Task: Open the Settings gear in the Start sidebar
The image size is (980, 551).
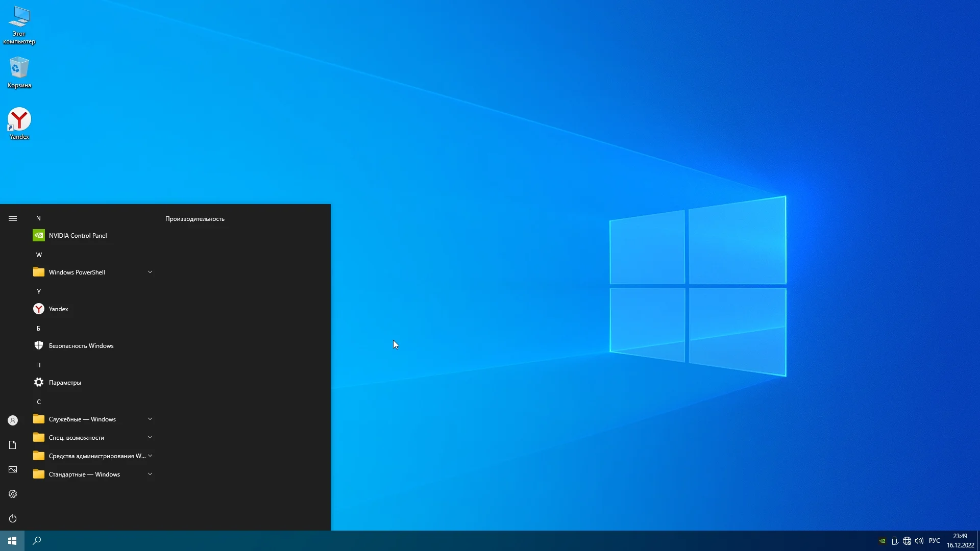Action: 13,494
